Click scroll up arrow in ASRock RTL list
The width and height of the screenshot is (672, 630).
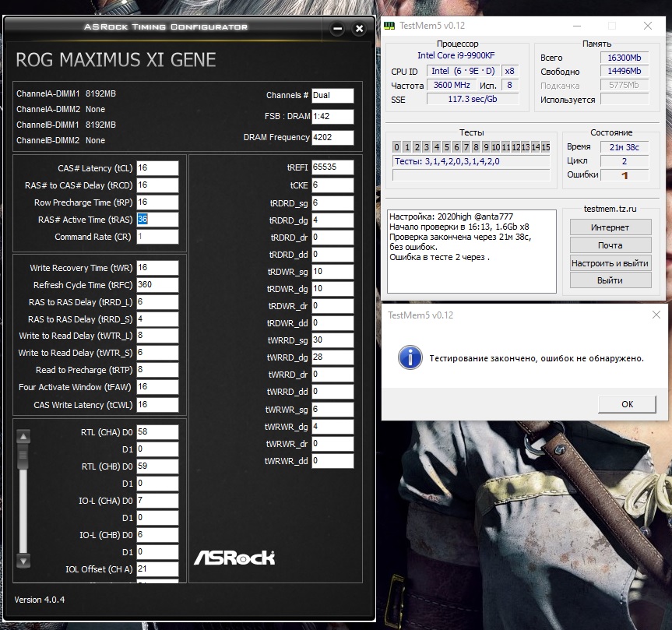coord(23,437)
